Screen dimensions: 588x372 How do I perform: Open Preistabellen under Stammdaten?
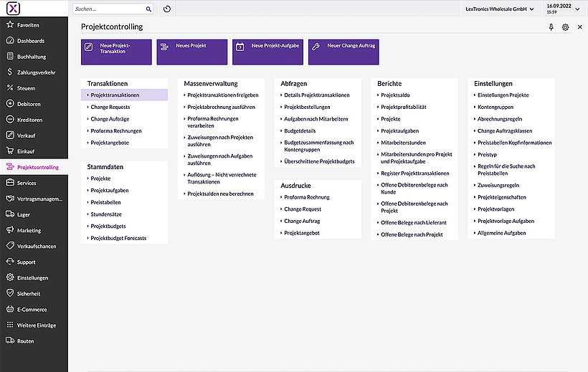105,202
